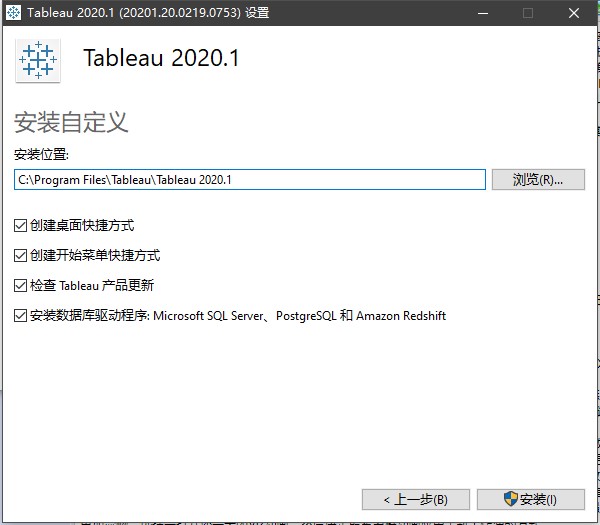
Task: Disable 检查 Tableau 产品更新 option
Action: [20, 285]
